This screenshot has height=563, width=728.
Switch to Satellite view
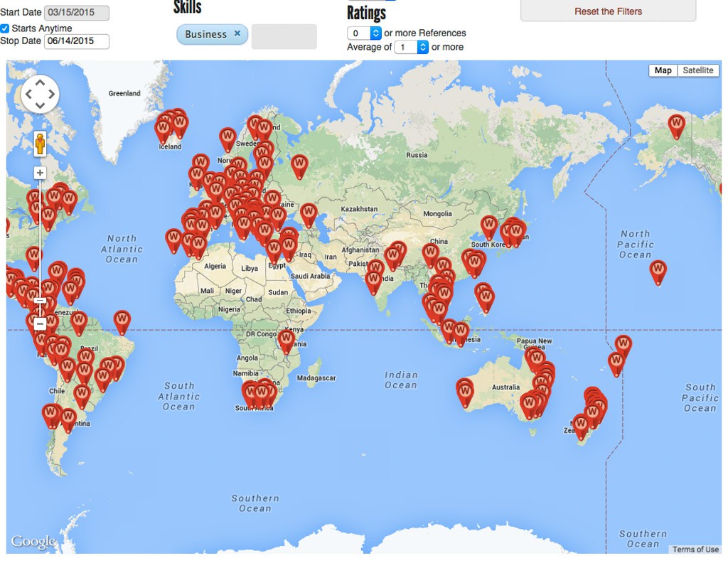698,70
